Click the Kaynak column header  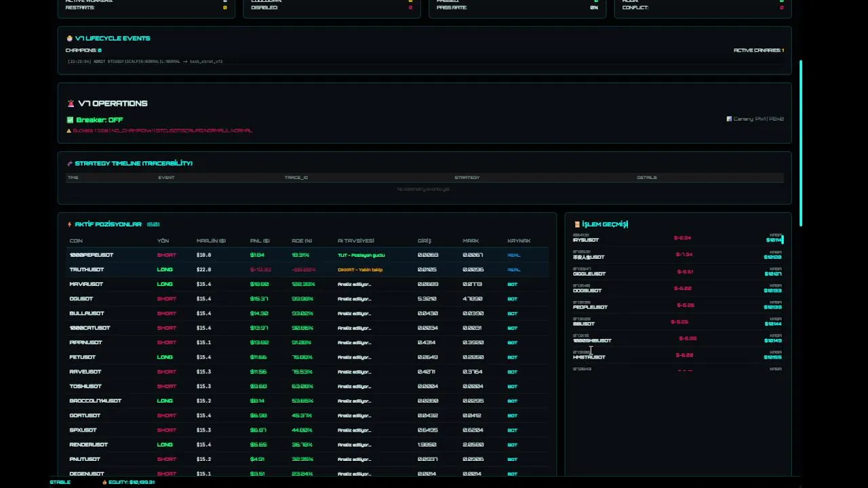click(519, 241)
